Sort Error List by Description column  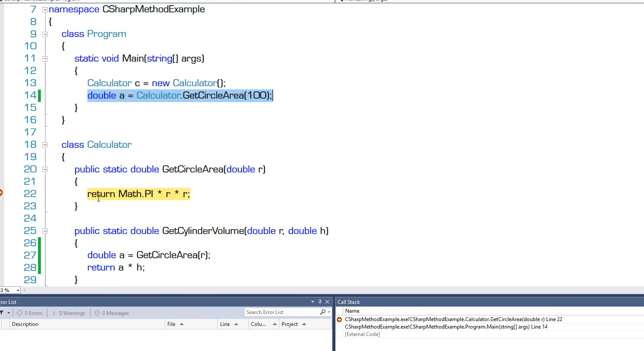(x=87, y=324)
